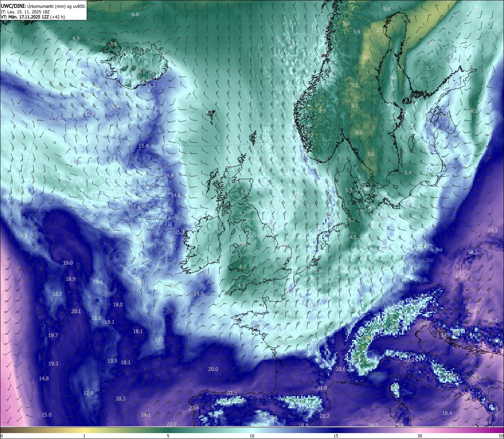Click the 14.8 map value
Image resolution: width=504 pixels, height=439 pixels.
pyautogui.click(x=44, y=378)
